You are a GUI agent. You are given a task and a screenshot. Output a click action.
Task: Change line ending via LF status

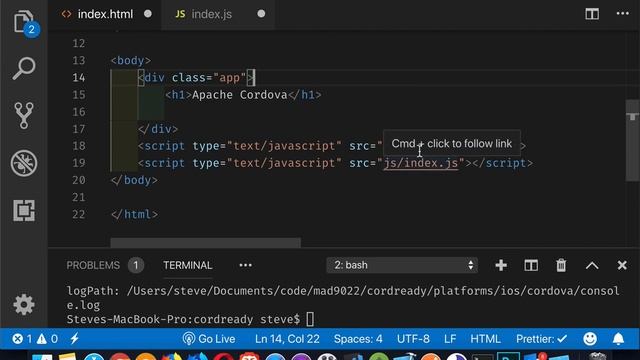tap(450, 339)
